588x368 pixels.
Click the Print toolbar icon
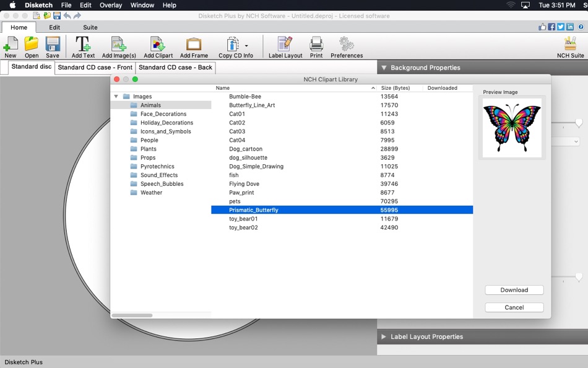pos(316,47)
